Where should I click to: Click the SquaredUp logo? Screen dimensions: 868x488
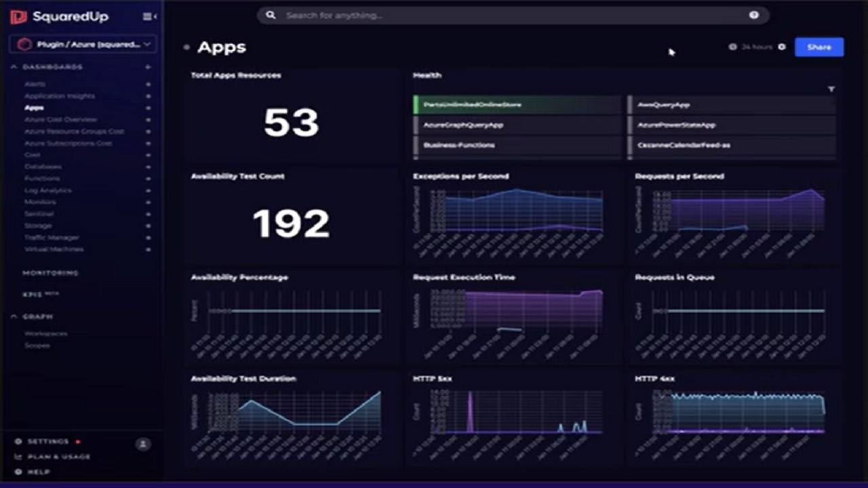pyautogui.click(x=58, y=17)
